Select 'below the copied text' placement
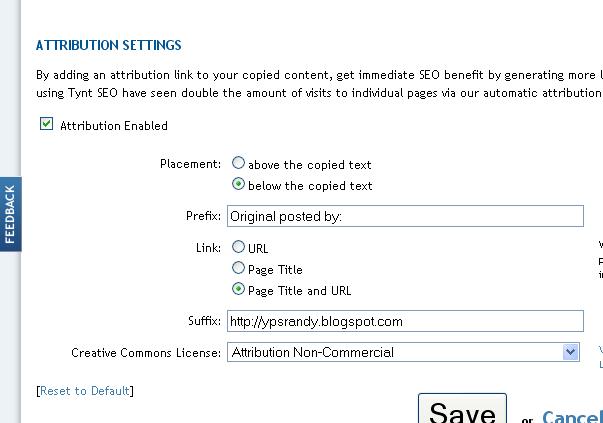The image size is (603, 423). point(238,184)
